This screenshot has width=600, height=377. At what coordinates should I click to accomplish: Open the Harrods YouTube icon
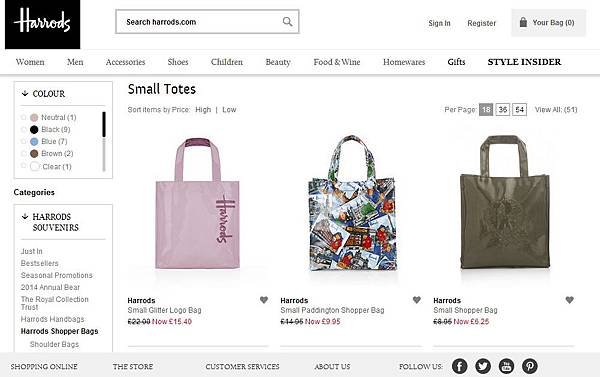pos(506,366)
